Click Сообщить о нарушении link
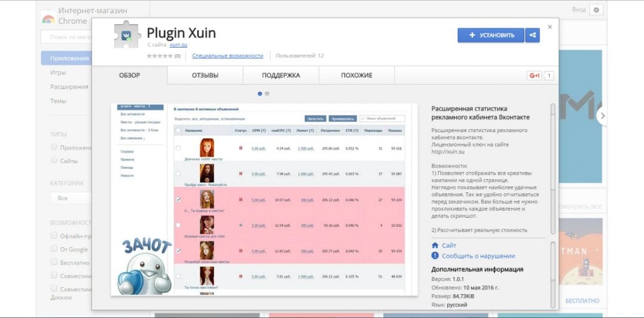 478,255
